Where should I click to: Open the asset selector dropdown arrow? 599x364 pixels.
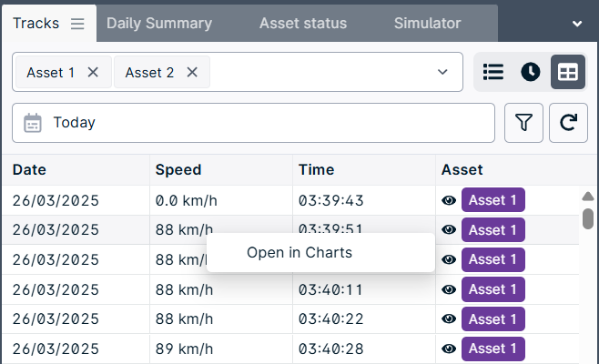click(442, 72)
